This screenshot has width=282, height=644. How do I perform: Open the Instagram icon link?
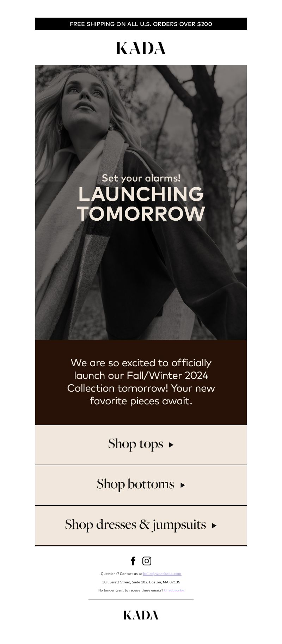[147, 561]
